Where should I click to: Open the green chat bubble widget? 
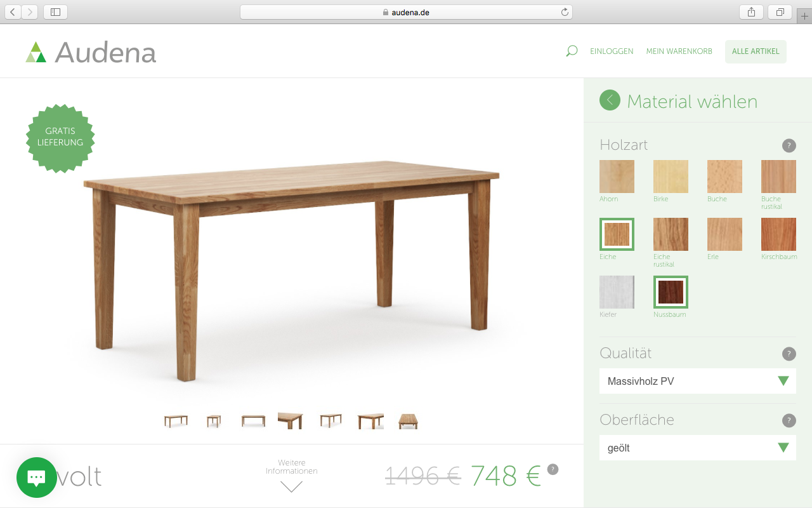(x=37, y=478)
